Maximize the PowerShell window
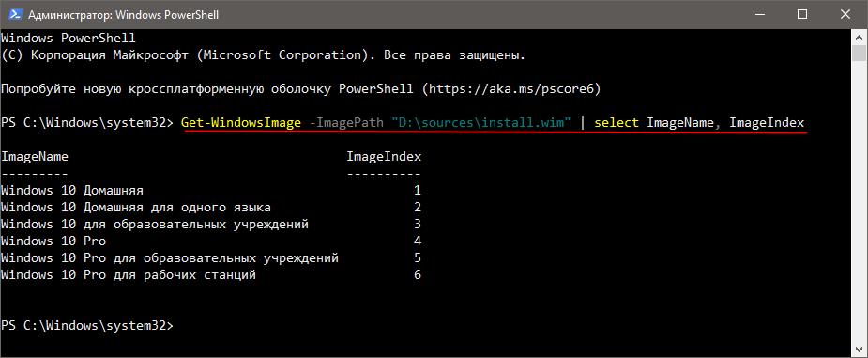The height and width of the screenshot is (358, 868). pos(801,15)
